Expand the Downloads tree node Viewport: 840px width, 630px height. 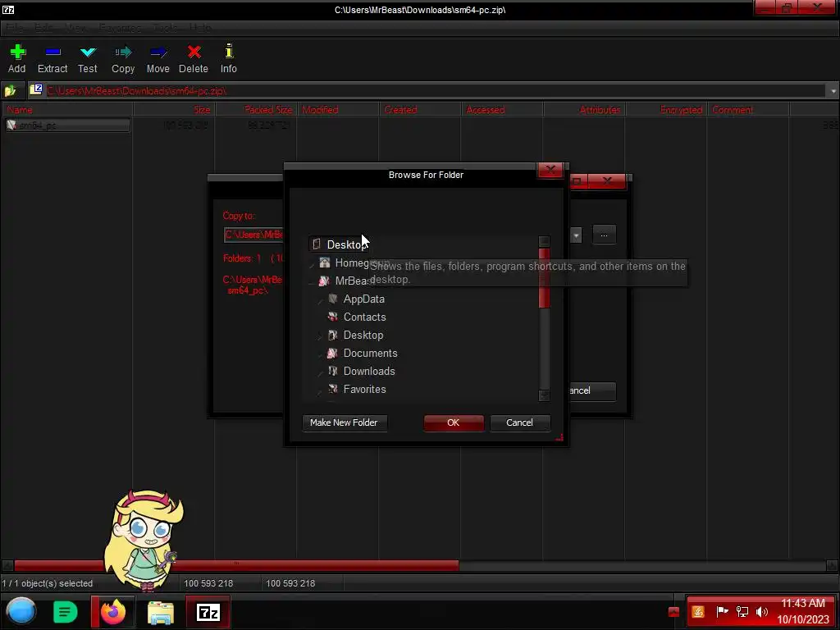click(321, 372)
